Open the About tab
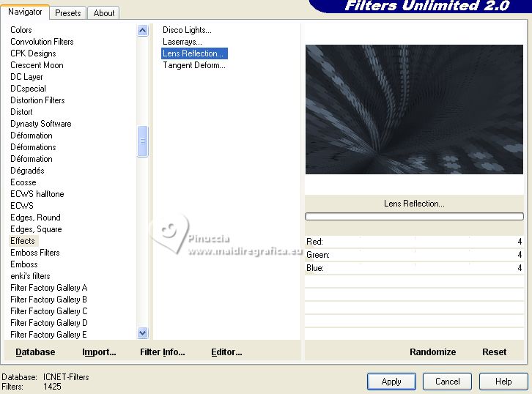This screenshot has width=532, height=394. [103, 13]
